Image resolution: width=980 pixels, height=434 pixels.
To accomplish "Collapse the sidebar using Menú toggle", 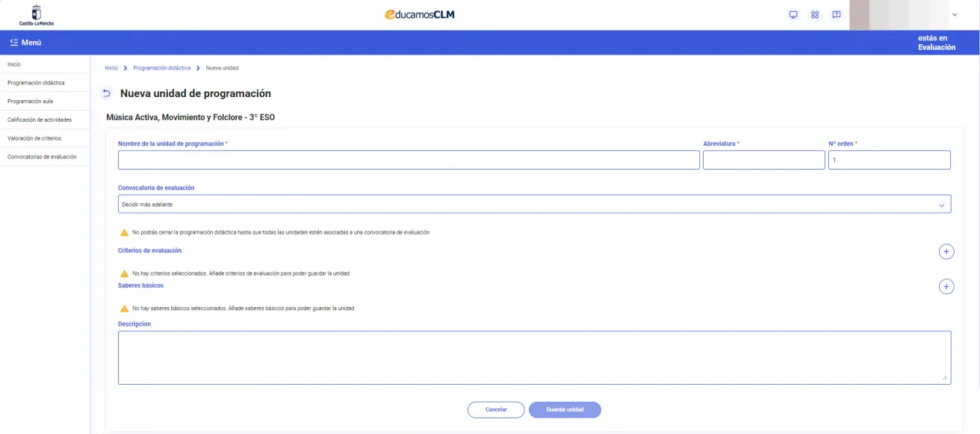I will click(25, 43).
